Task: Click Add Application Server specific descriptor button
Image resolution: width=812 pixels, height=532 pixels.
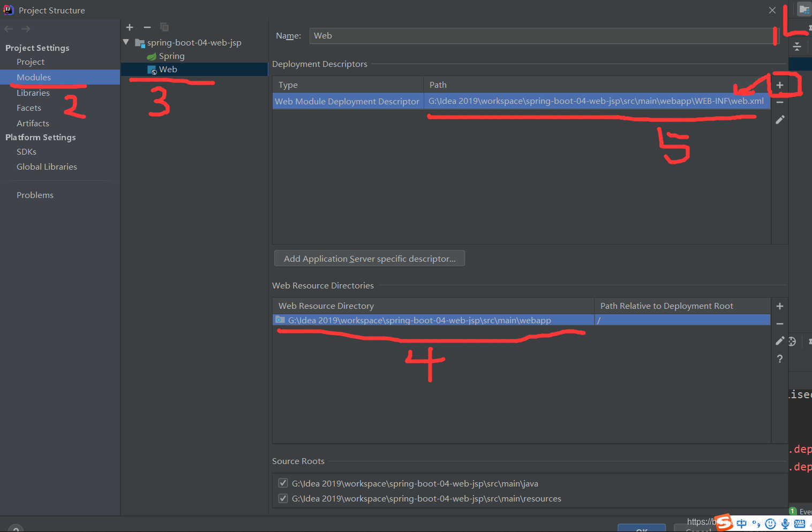Action: pos(370,259)
